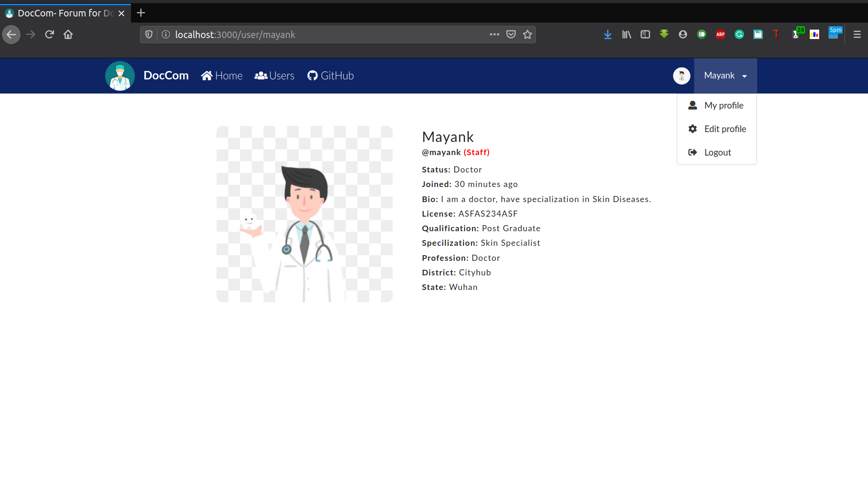The height and width of the screenshot is (477, 868).
Task: Click the Bio text about Skin Diseases
Action: tap(546, 199)
